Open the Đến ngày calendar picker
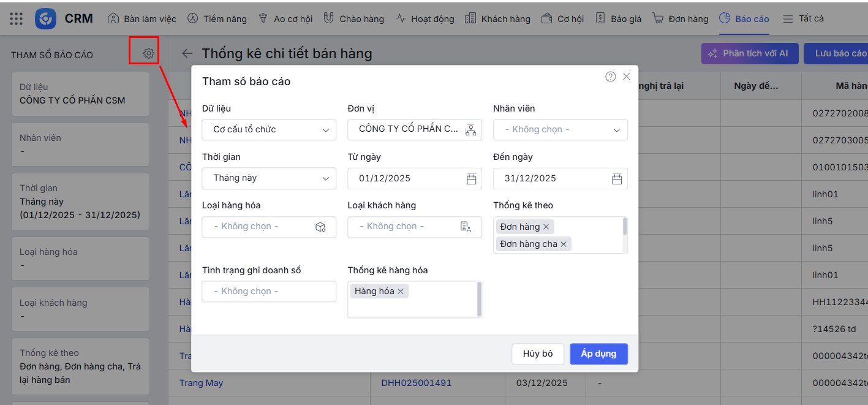The width and height of the screenshot is (868, 405). coord(617,179)
